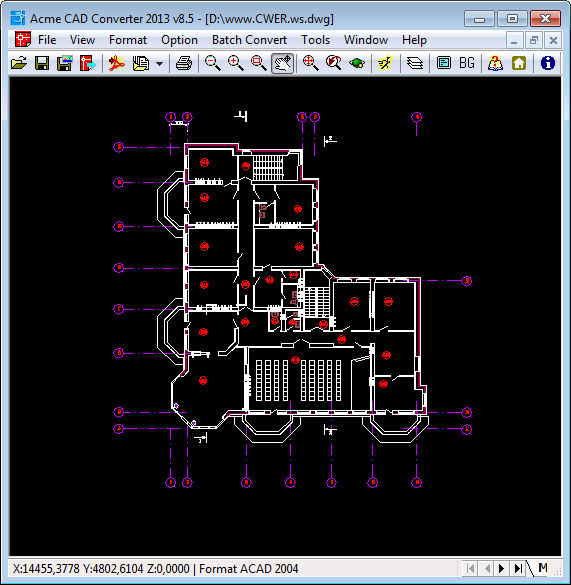Expand the dropdown arrow beside copy icon
The height and width of the screenshot is (585, 571).
(x=159, y=64)
